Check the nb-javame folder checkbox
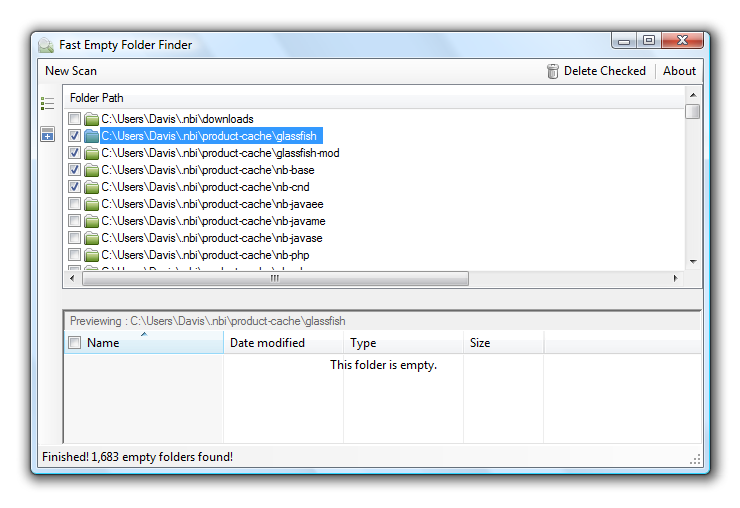Viewport: 740px width, 508px height. tap(74, 220)
